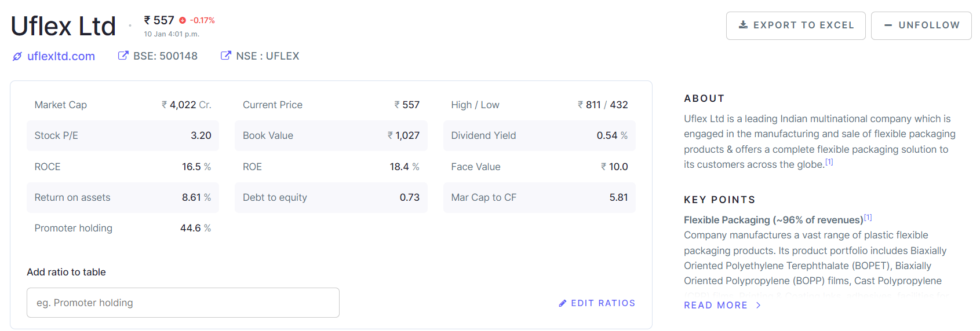Click the external link icon next to NSE
The width and height of the screenshot is (980, 331).
click(225, 56)
